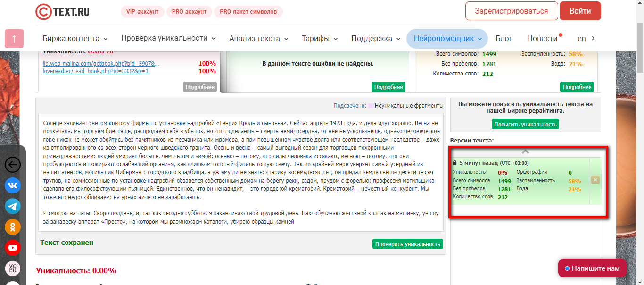Open the Блог page
644x285 pixels.
(x=504, y=39)
